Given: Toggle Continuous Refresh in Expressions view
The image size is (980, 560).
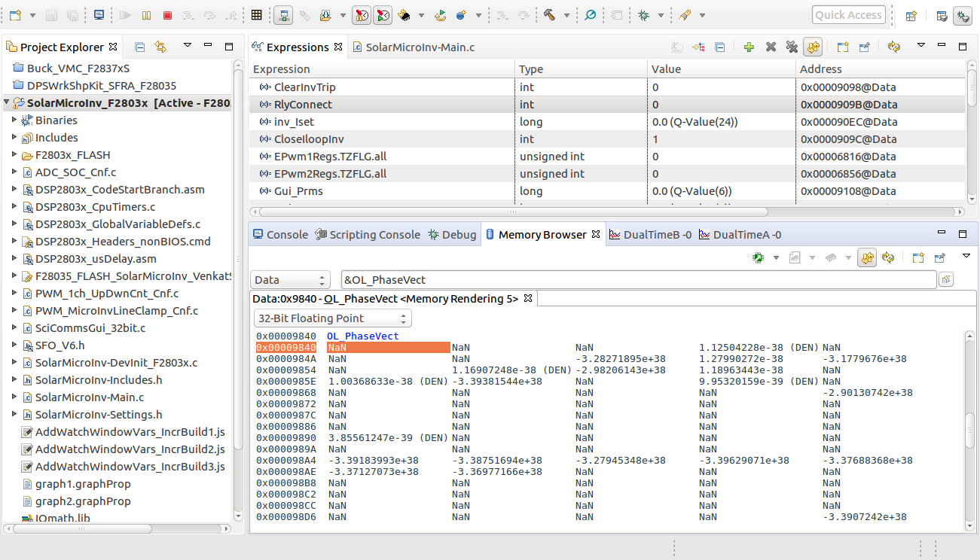Looking at the screenshot, I should (x=813, y=47).
